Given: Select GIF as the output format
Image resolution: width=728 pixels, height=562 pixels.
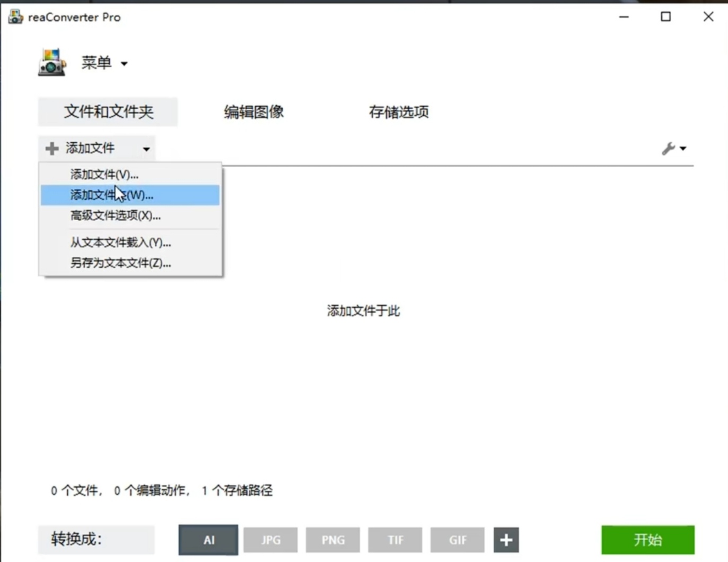Looking at the screenshot, I should click(457, 540).
